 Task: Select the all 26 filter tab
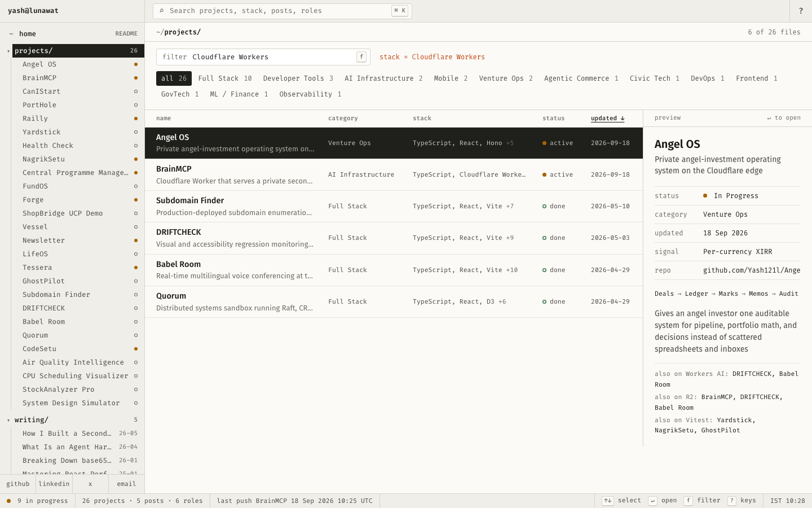174,78
